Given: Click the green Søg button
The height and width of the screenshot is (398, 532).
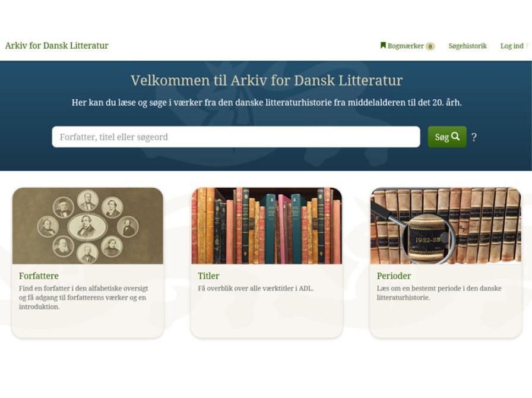Looking at the screenshot, I should pos(447,137).
